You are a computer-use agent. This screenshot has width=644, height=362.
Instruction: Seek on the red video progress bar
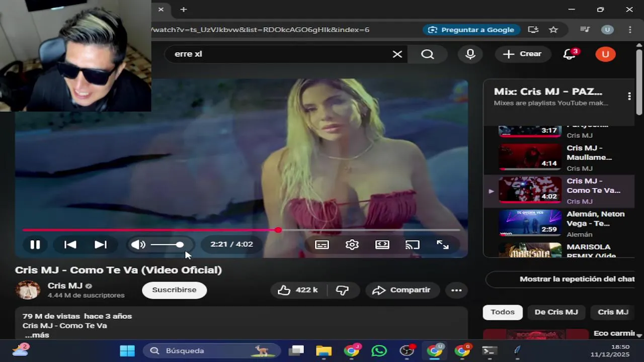point(242,230)
